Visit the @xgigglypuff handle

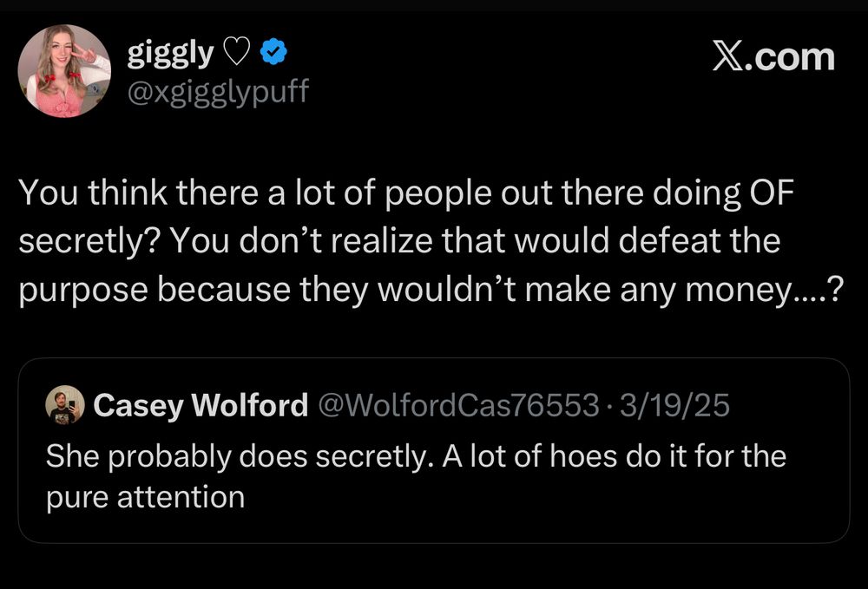click(x=217, y=91)
